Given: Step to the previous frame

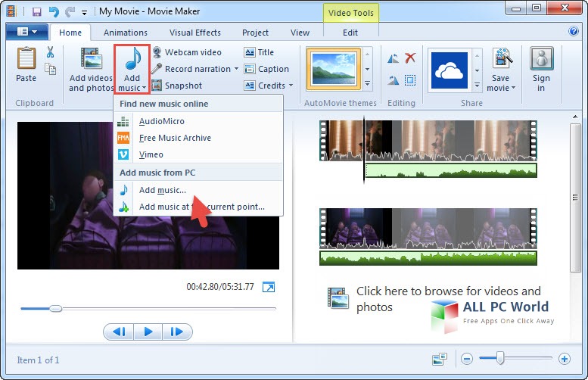Looking at the screenshot, I should 119,332.
